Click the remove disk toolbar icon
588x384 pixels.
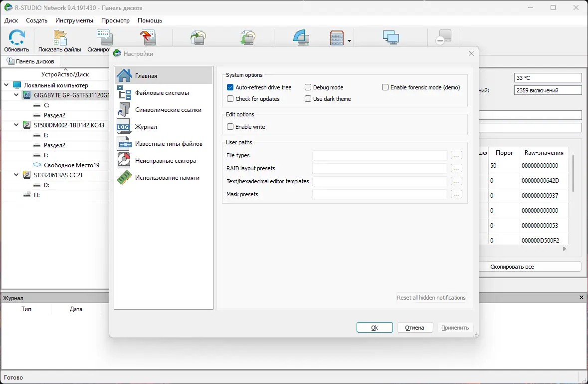coord(444,37)
